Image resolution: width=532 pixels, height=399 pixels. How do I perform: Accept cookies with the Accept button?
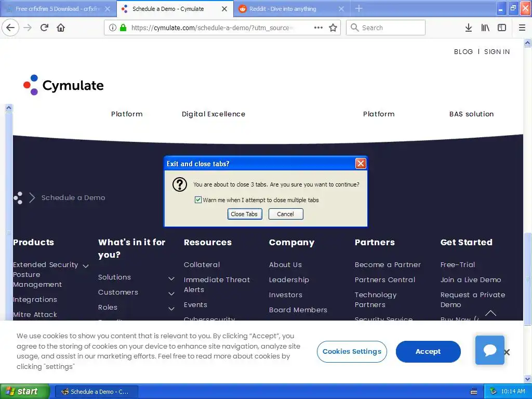[x=428, y=352]
